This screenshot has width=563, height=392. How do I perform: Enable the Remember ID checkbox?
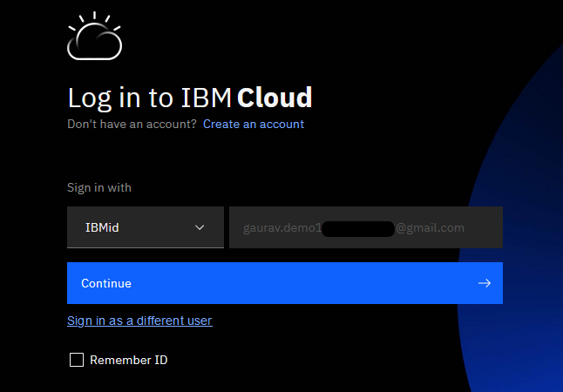pyautogui.click(x=77, y=360)
